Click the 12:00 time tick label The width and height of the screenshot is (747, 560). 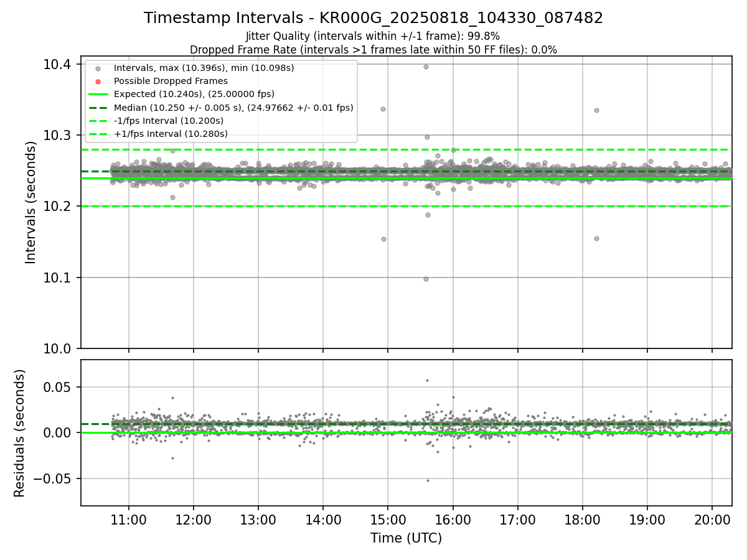pyautogui.click(x=194, y=518)
